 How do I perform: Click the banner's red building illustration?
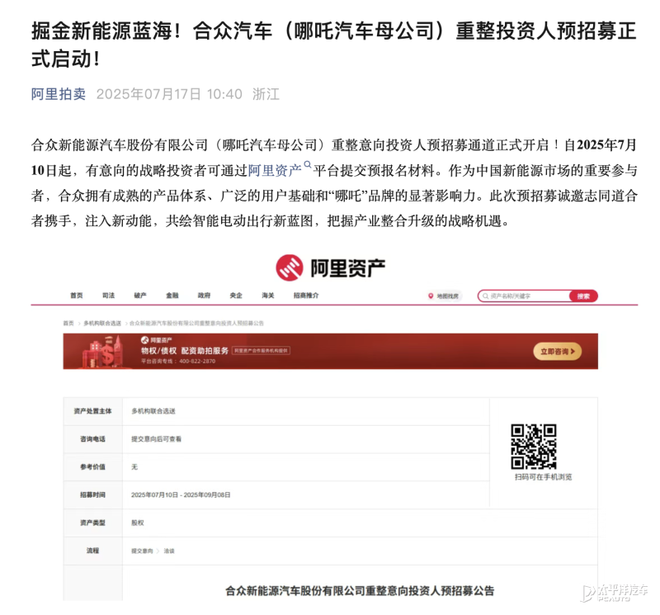(103, 351)
